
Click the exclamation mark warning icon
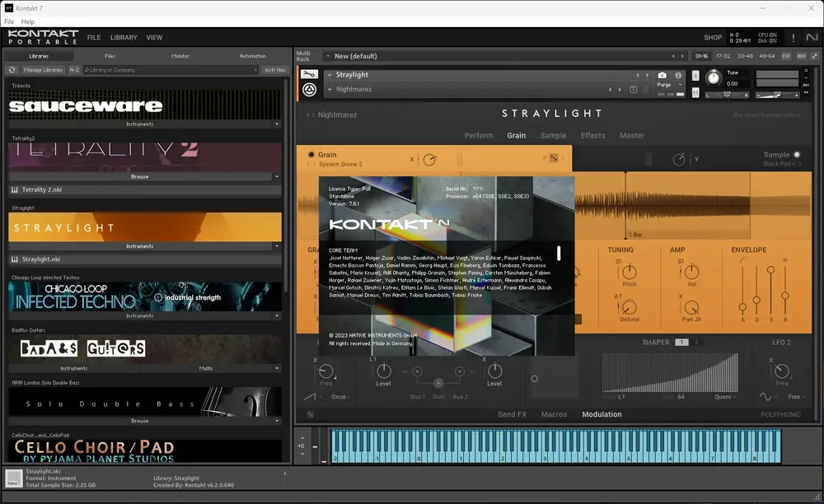tap(793, 38)
